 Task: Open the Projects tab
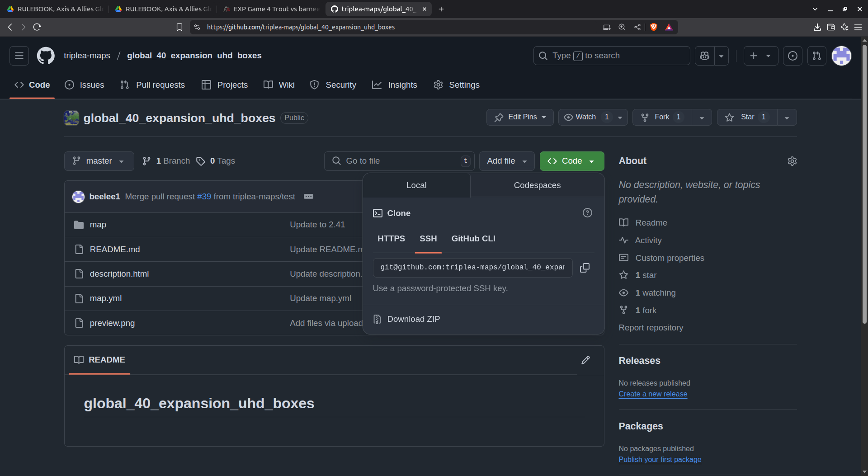pyautogui.click(x=225, y=85)
